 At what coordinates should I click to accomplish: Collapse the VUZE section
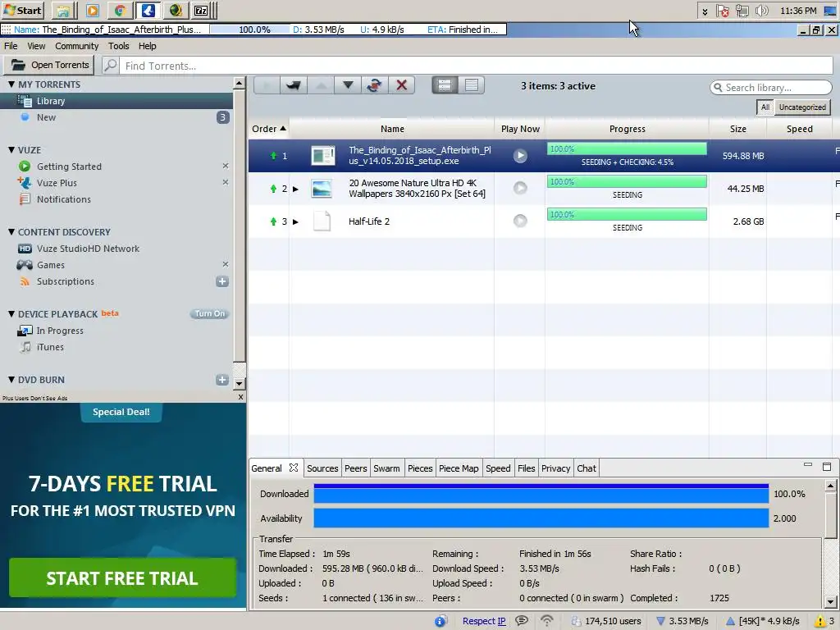pyautogui.click(x=11, y=150)
